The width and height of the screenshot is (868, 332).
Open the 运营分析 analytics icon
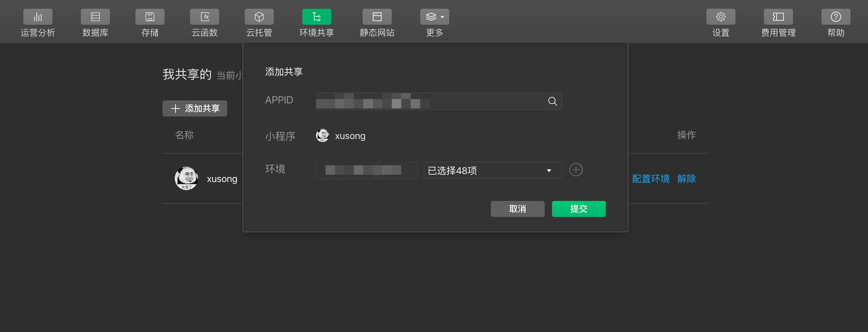(x=38, y=17)
